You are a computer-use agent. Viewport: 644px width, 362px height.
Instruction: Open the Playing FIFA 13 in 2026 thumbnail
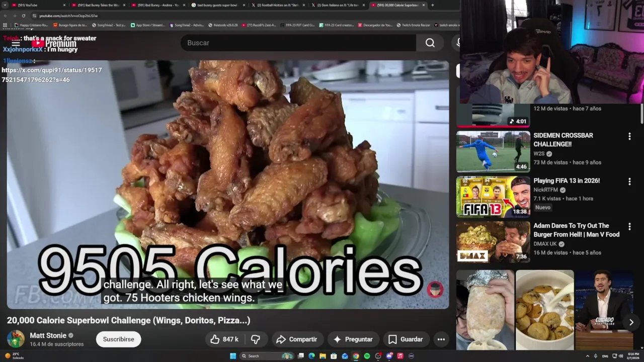point(493,197)
